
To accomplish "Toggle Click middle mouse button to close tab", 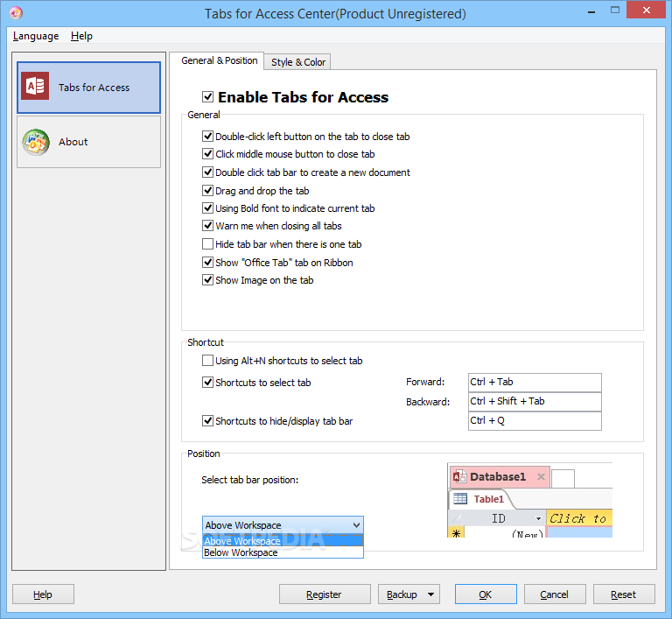I will pyautogui.click(x=208, y=154).
